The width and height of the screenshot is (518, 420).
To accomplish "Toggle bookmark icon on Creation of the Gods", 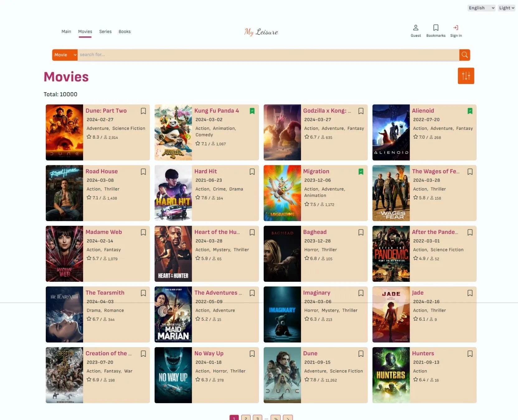I will [143, 354].
